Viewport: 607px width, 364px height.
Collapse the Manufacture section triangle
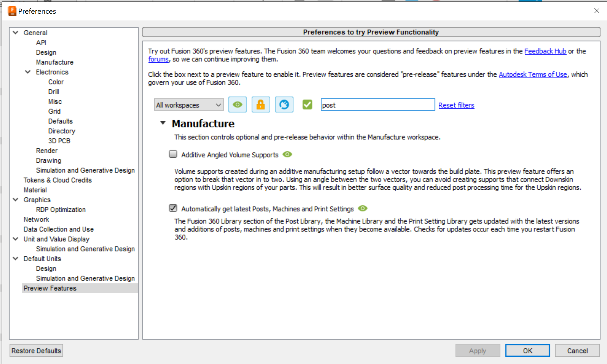click(163, 123)
